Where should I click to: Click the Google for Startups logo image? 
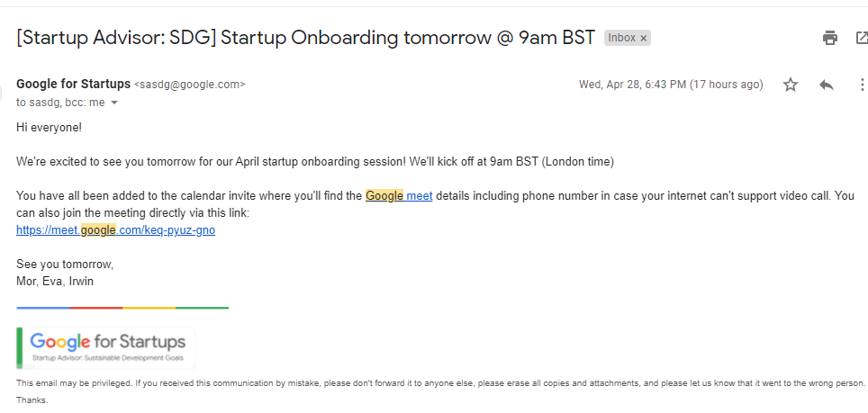107,347
